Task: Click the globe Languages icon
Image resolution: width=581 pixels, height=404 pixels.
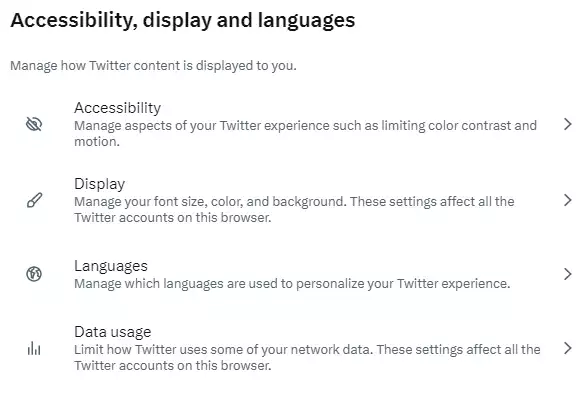Action: click(x=34, y=274)
